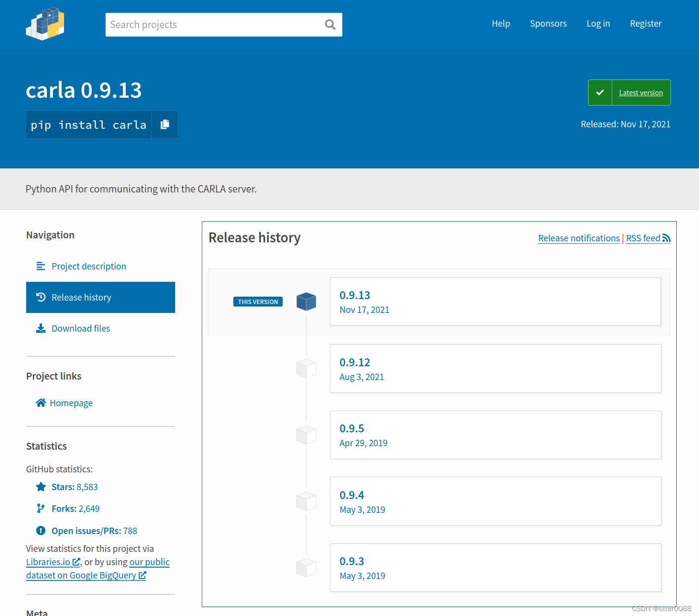Click the Forks branch icon
The width and height of the screenshot is (699, 616).
[41, 508]
